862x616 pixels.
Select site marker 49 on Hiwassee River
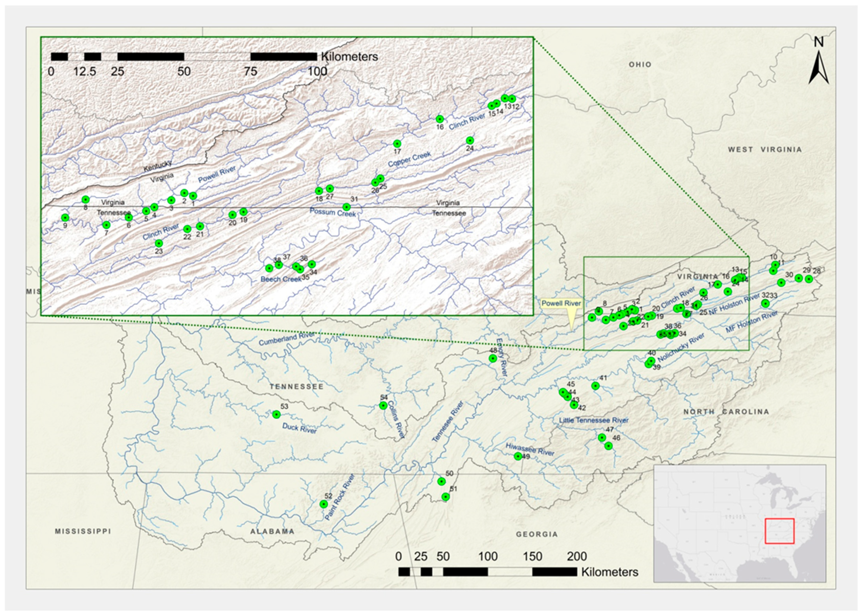pyautogui.click(x=518, y=456)
